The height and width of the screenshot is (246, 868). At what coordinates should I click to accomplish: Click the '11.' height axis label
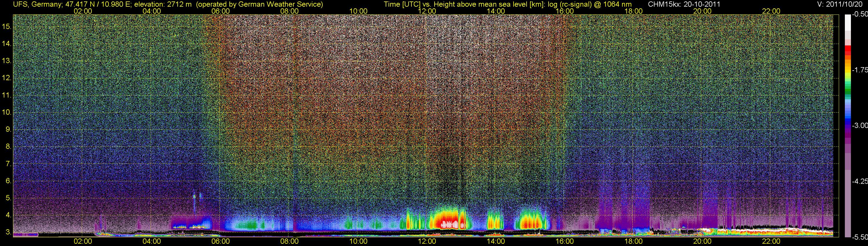coord(7,95)
